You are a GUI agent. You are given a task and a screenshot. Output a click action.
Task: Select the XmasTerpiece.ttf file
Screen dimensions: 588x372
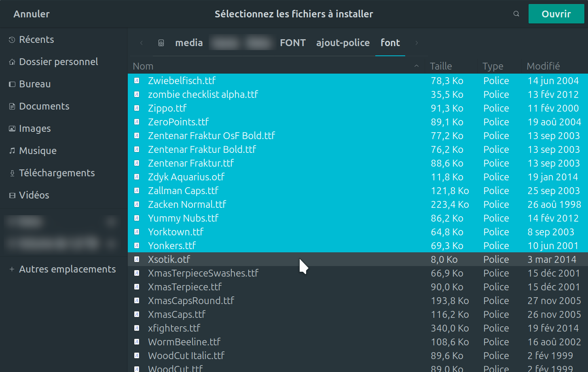point(185,287)
